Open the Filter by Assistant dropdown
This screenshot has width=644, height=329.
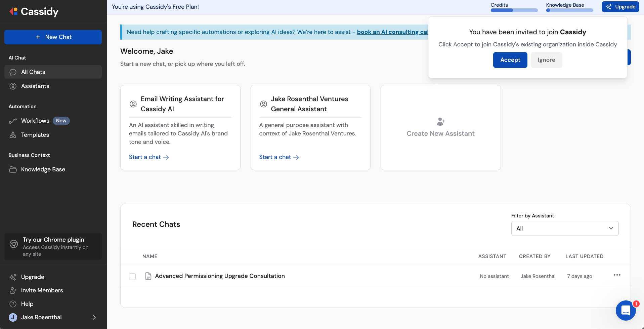click(565, 229)
